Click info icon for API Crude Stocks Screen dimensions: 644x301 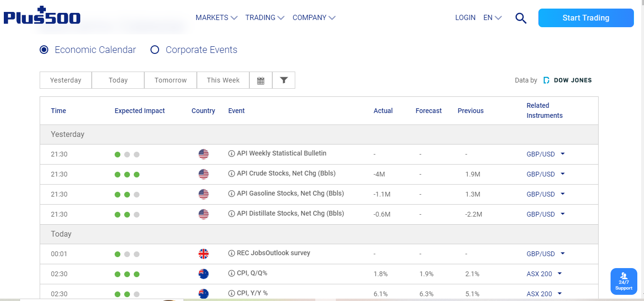tap(232, 174)
